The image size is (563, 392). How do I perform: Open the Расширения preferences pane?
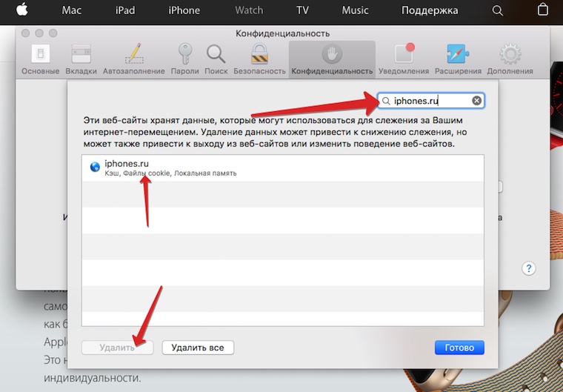pyautogui.click(x=458, y=59)
